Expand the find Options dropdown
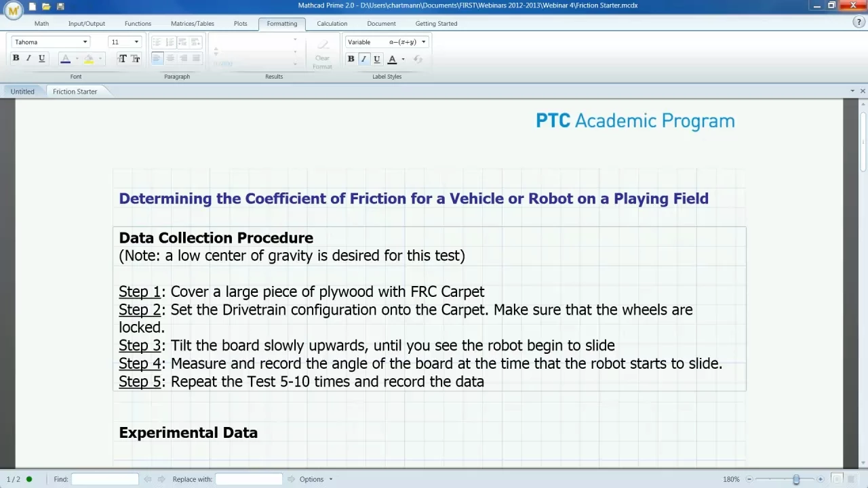 click(x=316, y=479)
